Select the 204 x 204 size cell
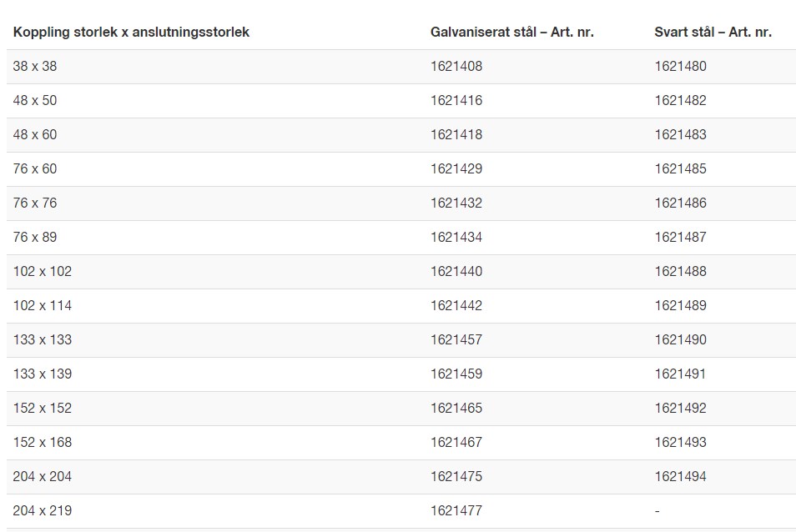This screenshot has height=532, width=796. click(x=43, y=477)
